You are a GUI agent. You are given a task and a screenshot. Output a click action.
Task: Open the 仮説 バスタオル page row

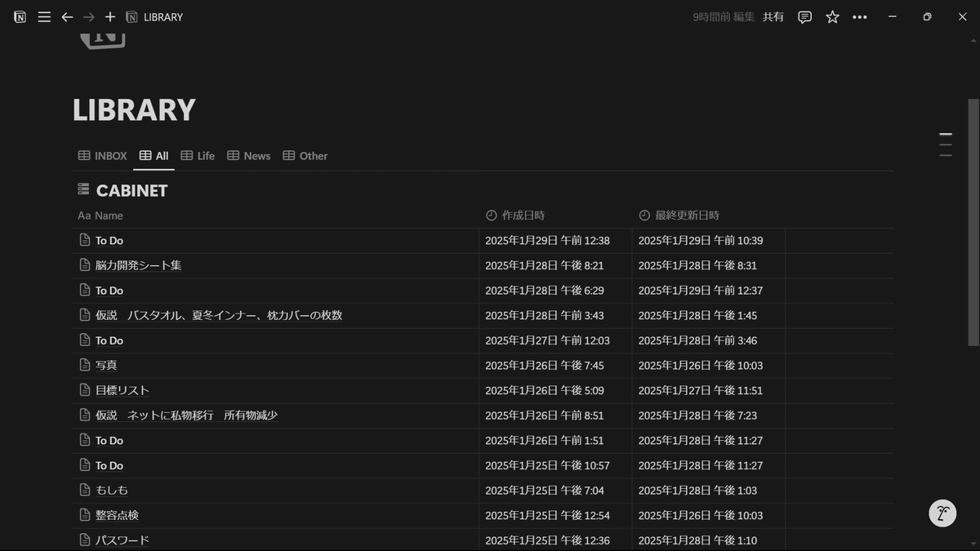click(219, 315)
